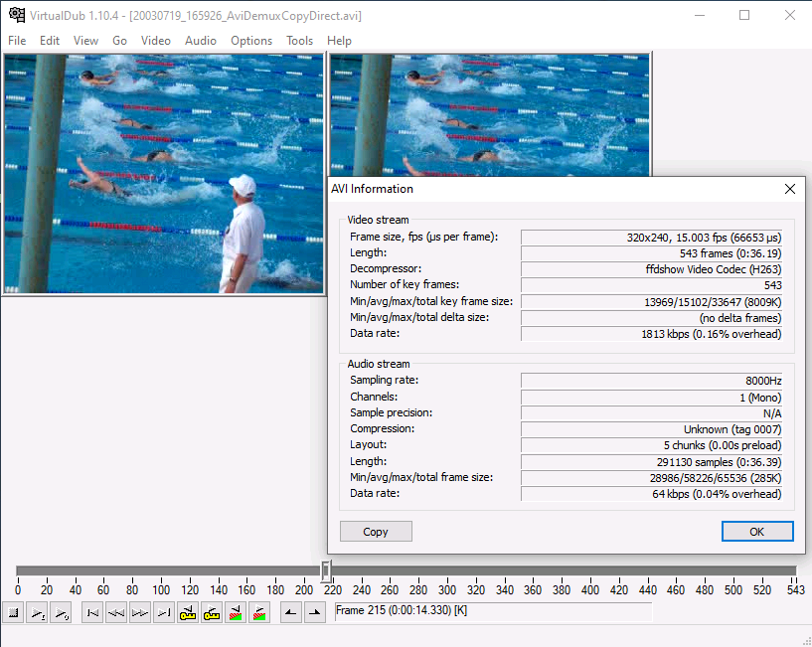Select the '(no delta frames)' value
This screenshot has width=812, height=647.
651,318
